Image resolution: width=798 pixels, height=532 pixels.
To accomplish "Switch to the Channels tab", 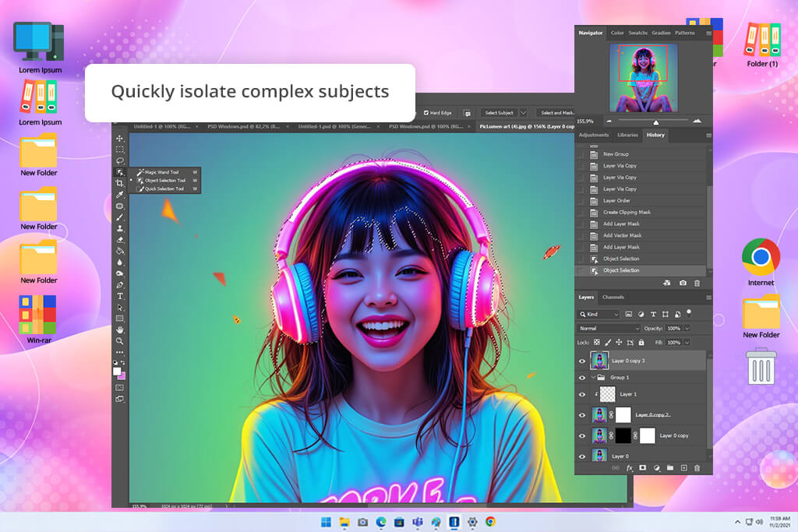I will [x=613, y=297].
